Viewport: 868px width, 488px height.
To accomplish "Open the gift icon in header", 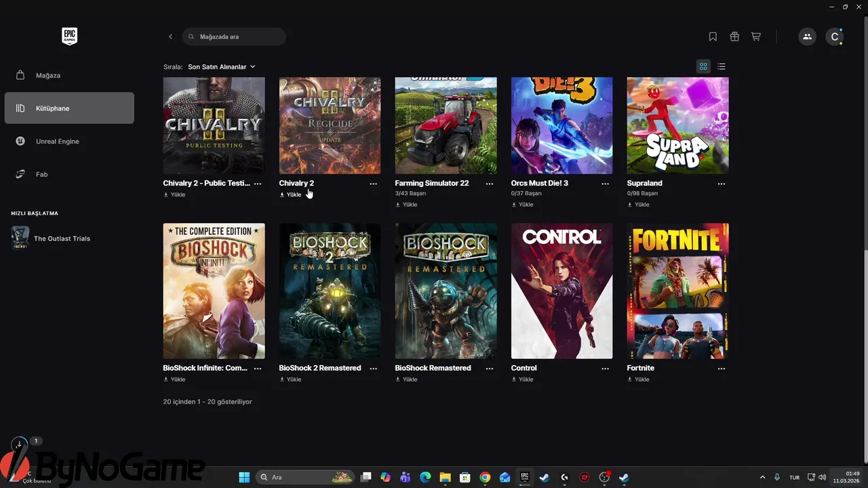I will [734, 37].
